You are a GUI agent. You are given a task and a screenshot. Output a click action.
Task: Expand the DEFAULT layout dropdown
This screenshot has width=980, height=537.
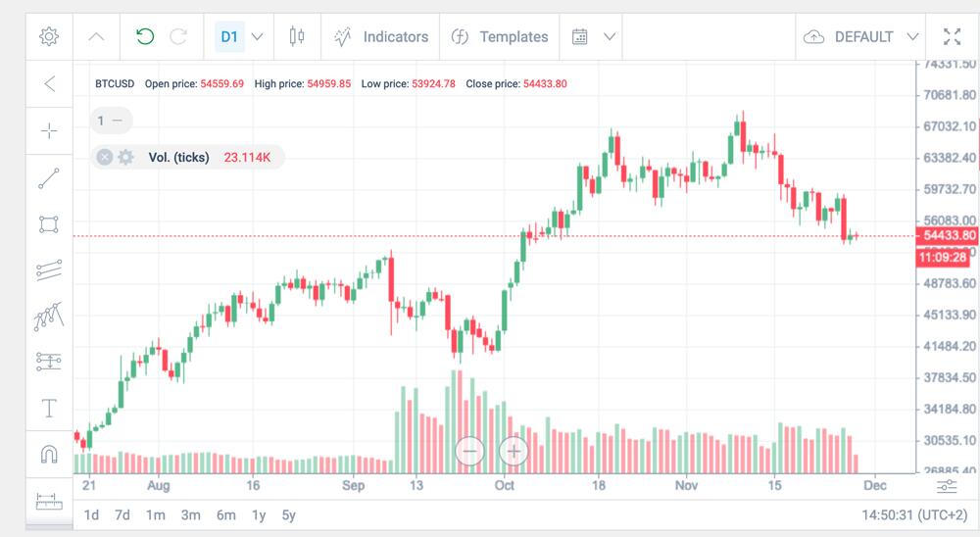[x=912, y=37]
